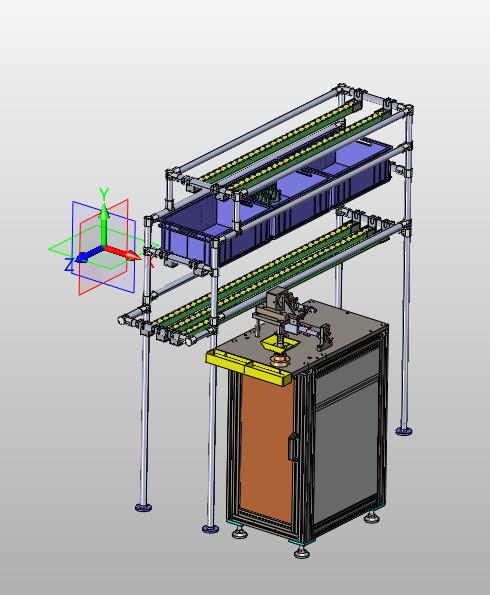Viewport: 490px width, 595px height.
Task: Select the yellow funnel on cabinet top
Action: pyautogui.click(x=280, y=345)
